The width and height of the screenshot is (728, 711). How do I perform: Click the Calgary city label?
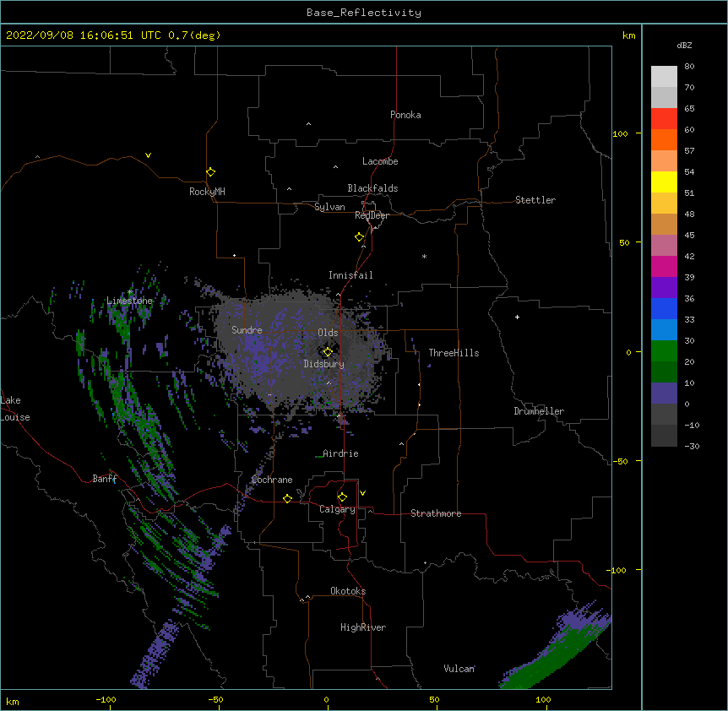(x=337, y=509)
